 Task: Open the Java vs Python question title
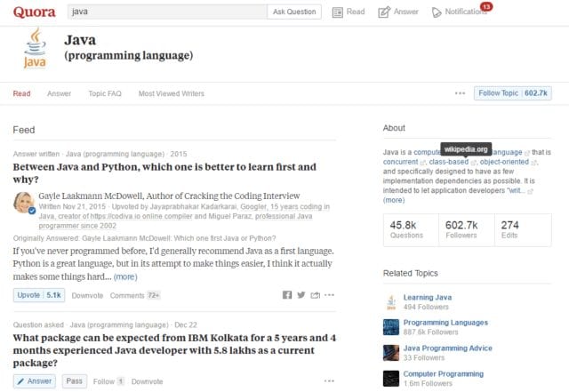coord(164,173)
